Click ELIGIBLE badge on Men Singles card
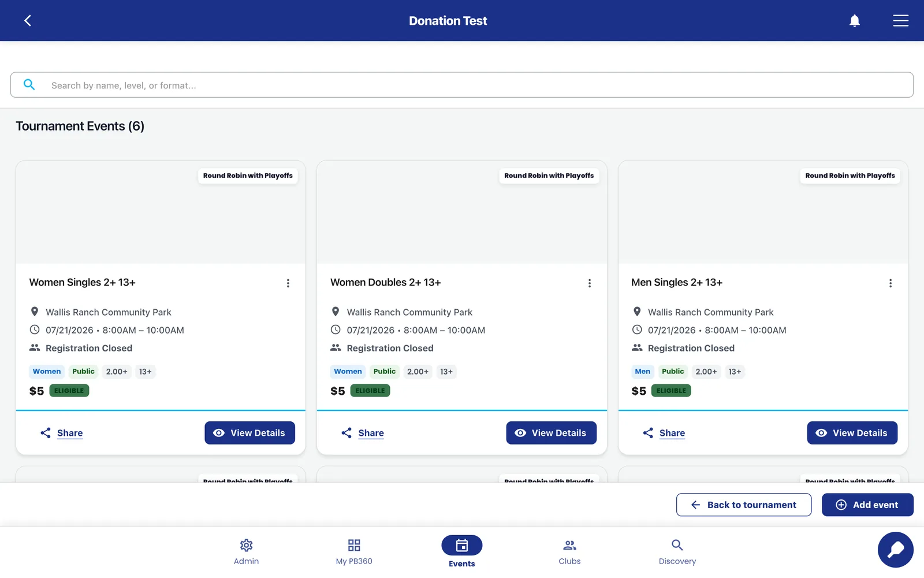This screenshot has width=924, height=578. [671, 391]
